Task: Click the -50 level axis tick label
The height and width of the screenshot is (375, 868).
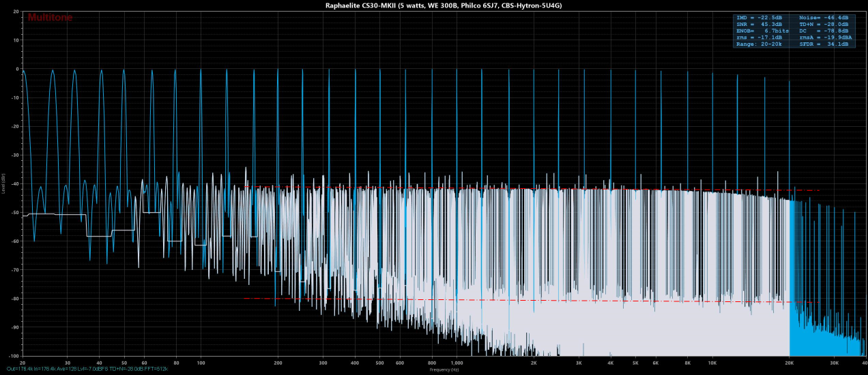Action: pyautogui.click(x=14, y=213)
